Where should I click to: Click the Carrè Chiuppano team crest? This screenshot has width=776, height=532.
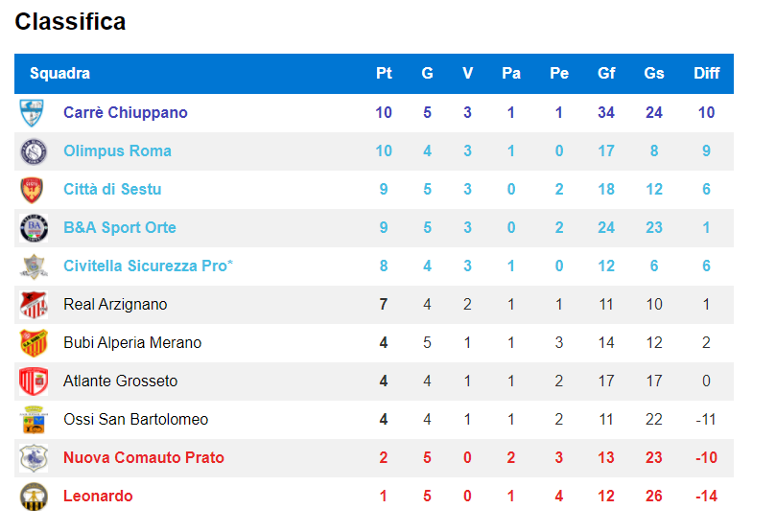pos(34,113)
